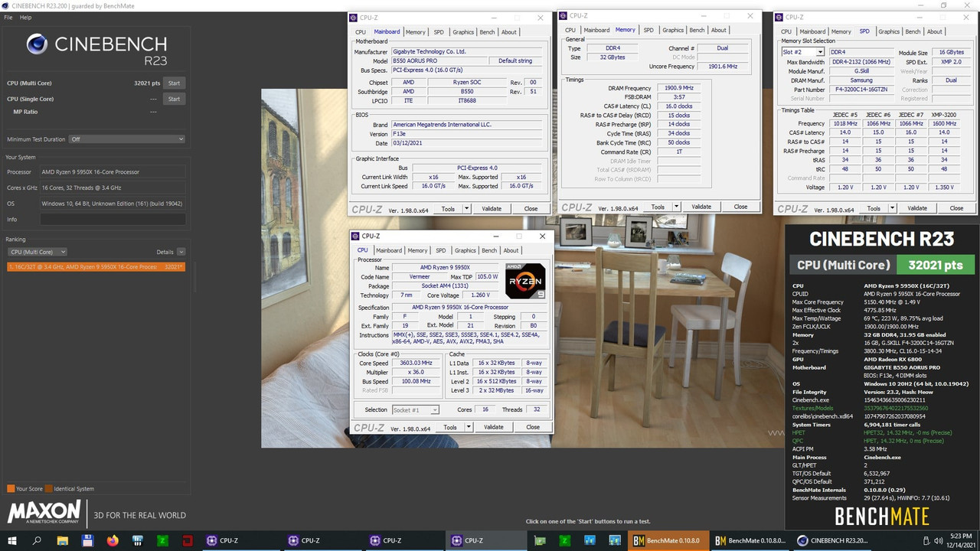Open SPD tab in the Mainboard CPU-Z window
Screen dimensions: 980x551
[x=439, y=32]
